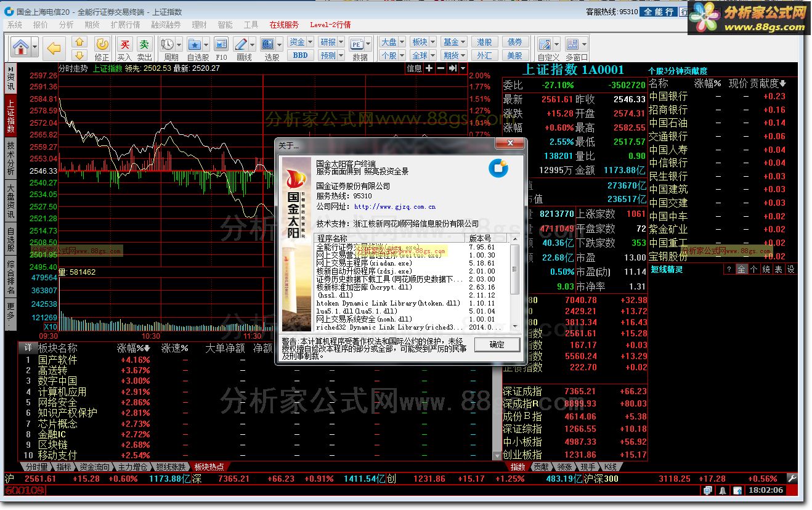This screenshot has height=510, width=812.
Task: Expand the 全球 dropdown
Action: click(x=432, y=55)
